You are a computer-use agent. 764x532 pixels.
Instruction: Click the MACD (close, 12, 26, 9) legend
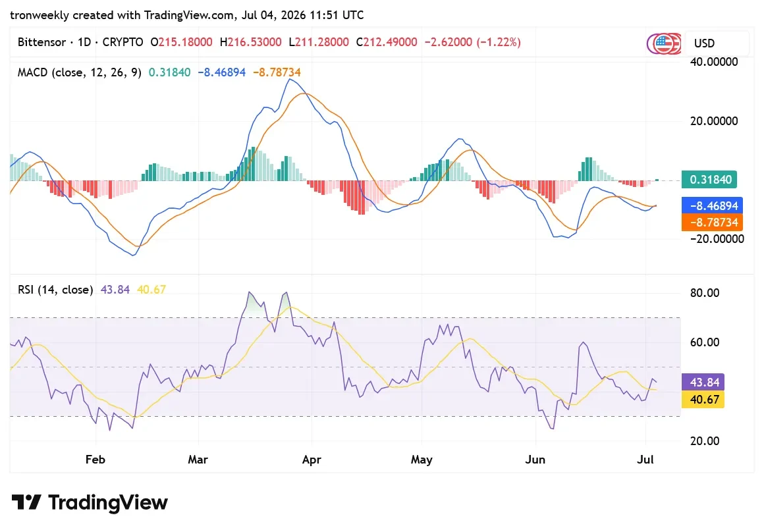80,72
